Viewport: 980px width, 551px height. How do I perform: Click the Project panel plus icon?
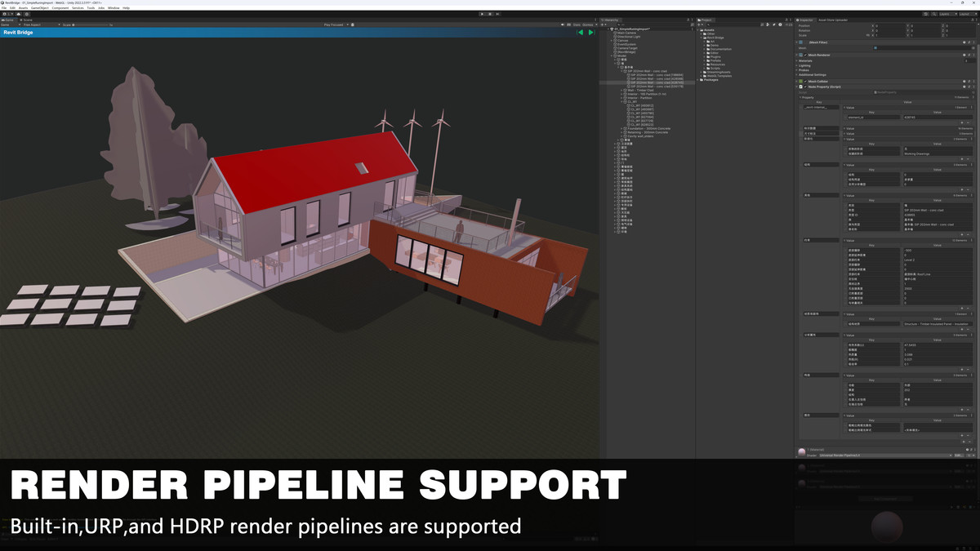[701, 24]
